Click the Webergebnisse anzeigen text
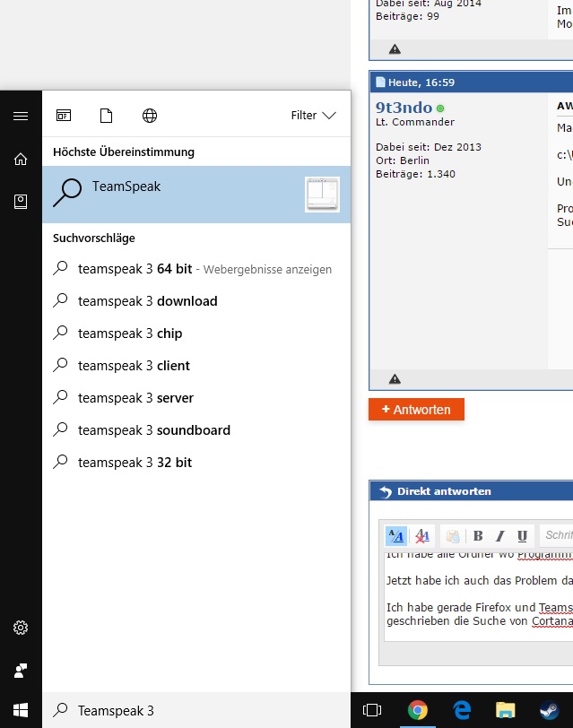 pos(267,270)
